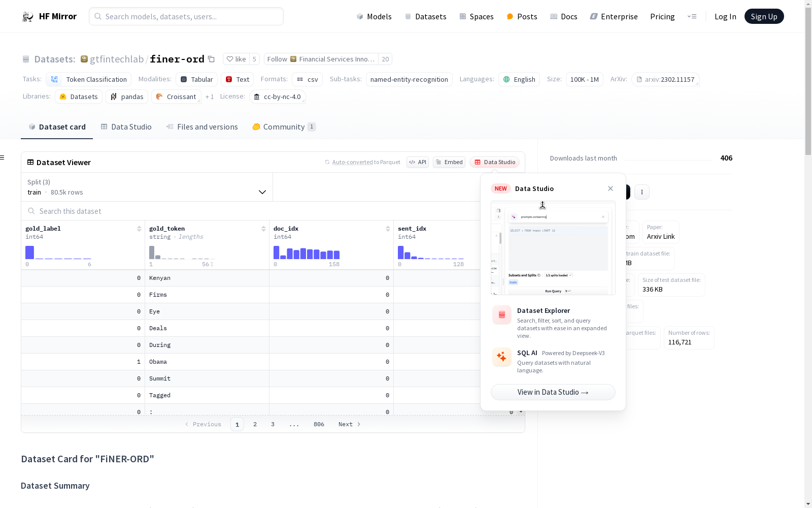Go to page 3 of dataset
This screenshot has height=508, width=812.
[x=273, y=424]
